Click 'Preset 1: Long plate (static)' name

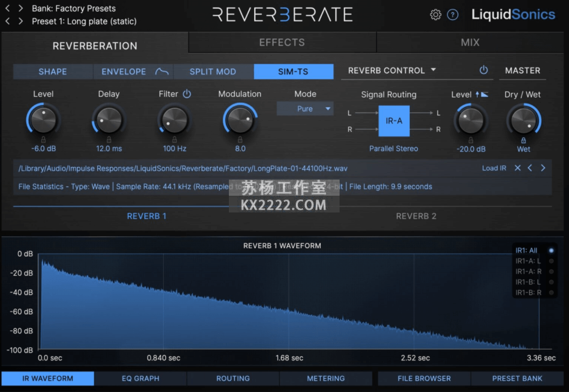pyautogui.click(x=84, y=21)
